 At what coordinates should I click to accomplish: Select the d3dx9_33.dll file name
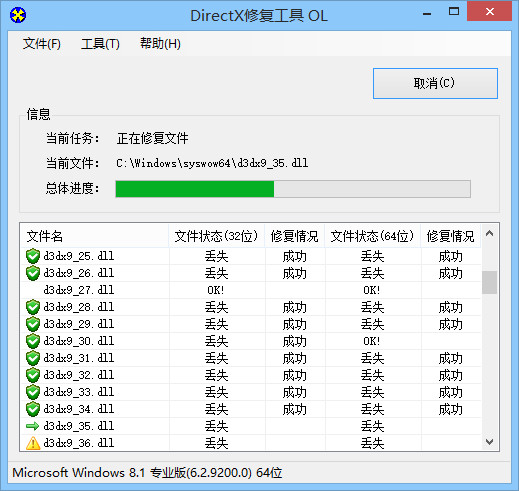coord(79,392)
